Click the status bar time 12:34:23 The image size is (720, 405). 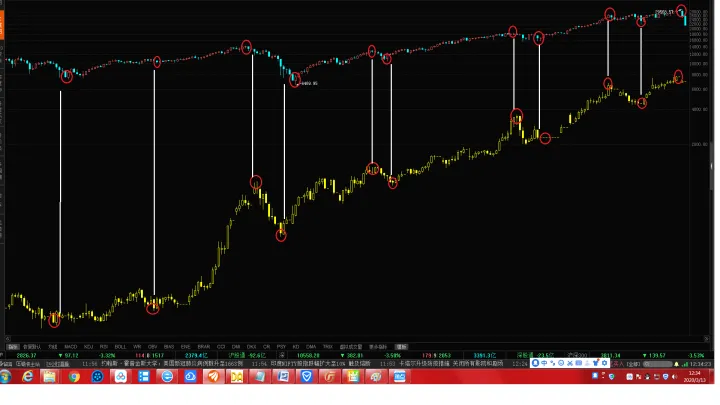point(700,364)
